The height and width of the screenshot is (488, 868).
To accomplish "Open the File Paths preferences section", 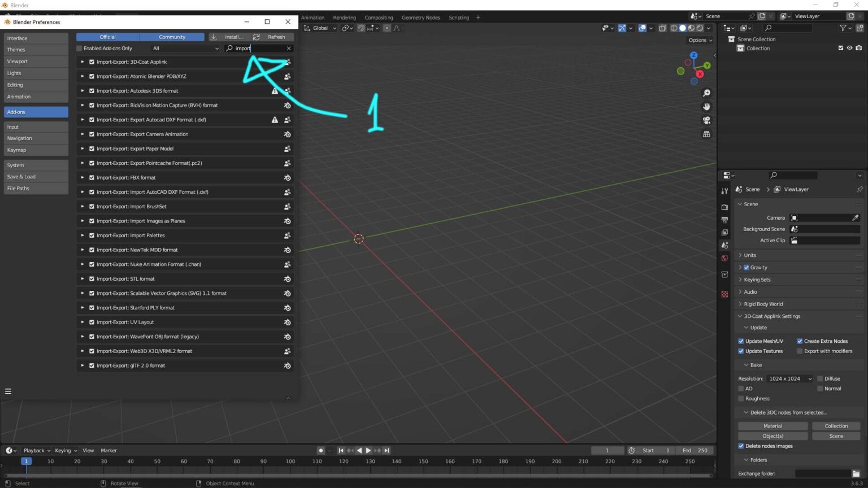I will pyautogui.click(x=36, y=188).
